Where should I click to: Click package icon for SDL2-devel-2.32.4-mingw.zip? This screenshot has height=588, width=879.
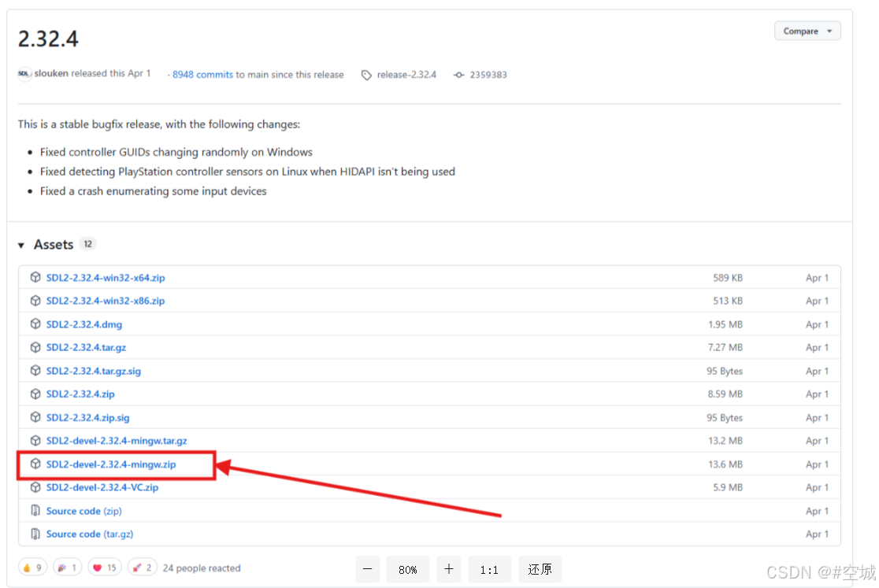click(35, 464)
